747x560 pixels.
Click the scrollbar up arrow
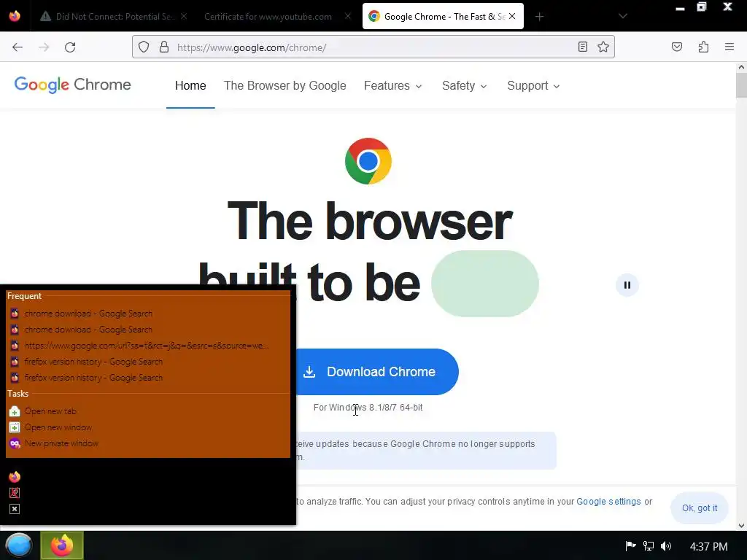pyautogui.click(x=741, y=68)
